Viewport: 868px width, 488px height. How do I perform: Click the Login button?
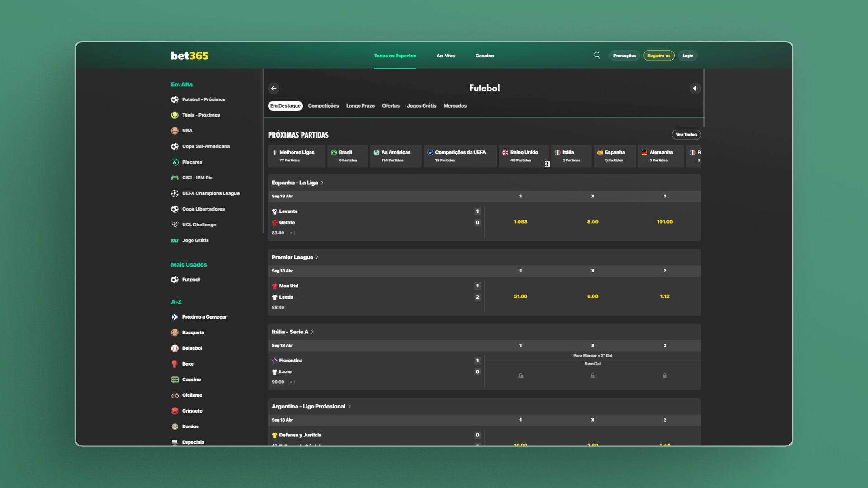point(688,56)
